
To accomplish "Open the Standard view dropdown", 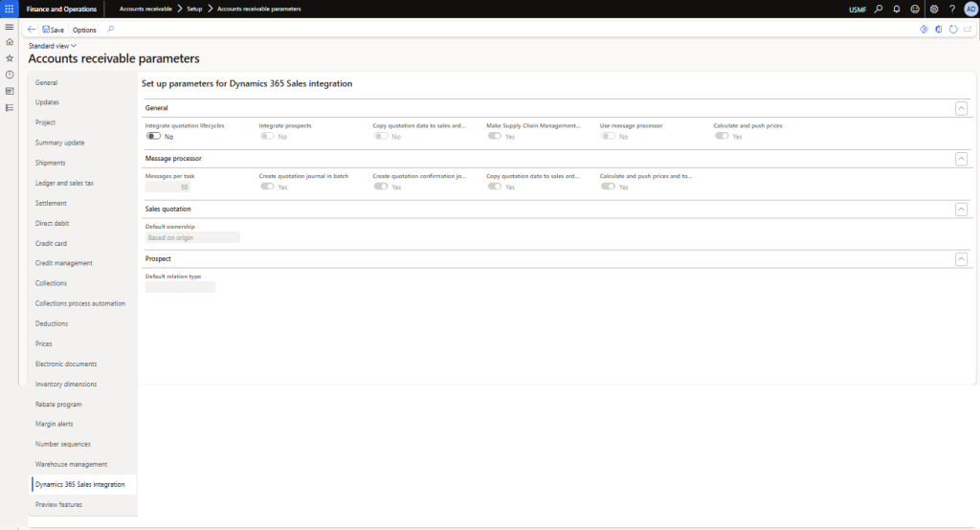I will (53, 45).
